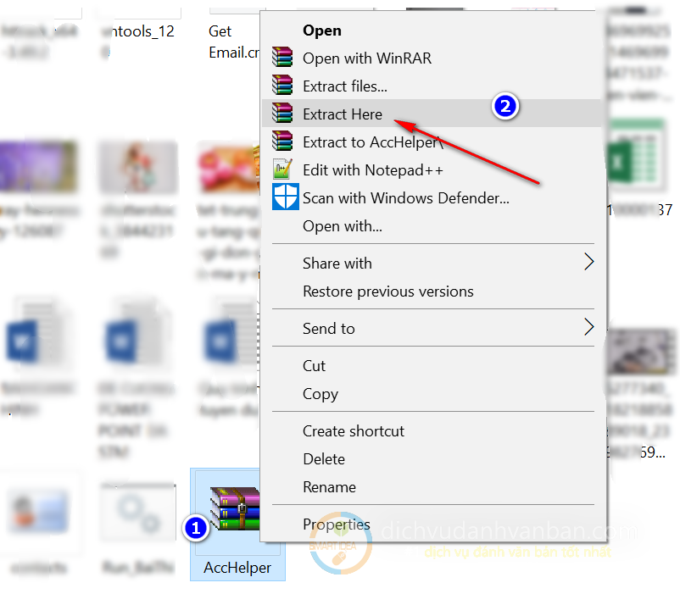
Task: Expand the Send to submenu arrow
Action: pos(588,328)
